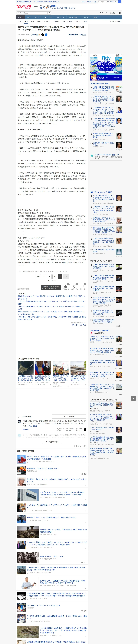Screen dimensions: 138x644
Task: Go to the previous page with 前へ
Action: [x=38, y=276]
